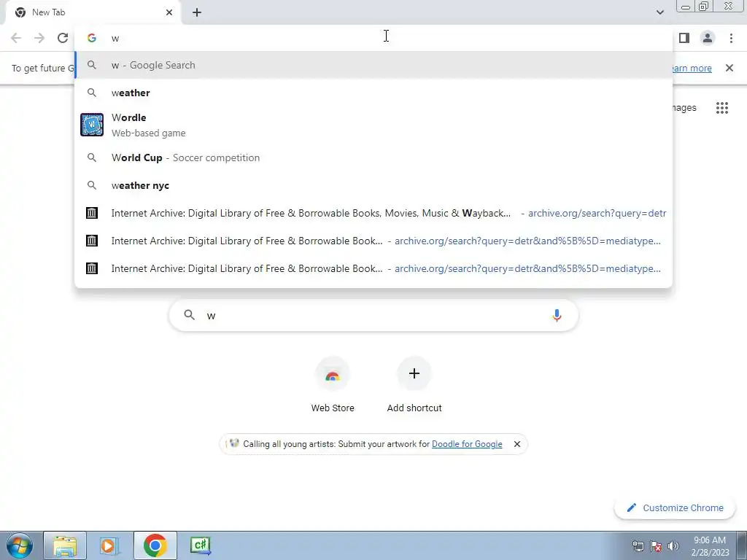Open last Internet Archive history suggestion
This screenshot has height=560, width=747.
click(373, 268)
